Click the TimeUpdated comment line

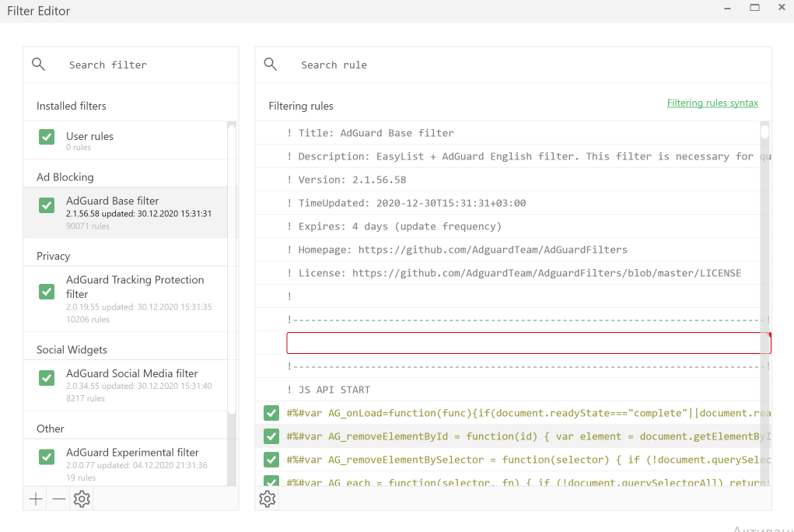406,203
